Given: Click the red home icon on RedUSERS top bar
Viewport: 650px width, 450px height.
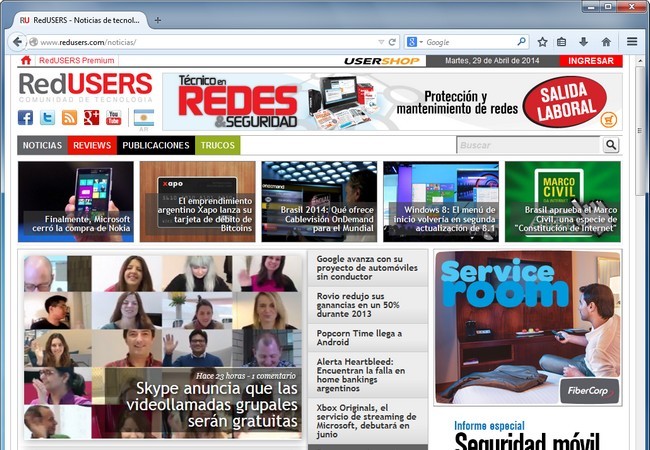Looking at the screenshot, I should [x=26, y=60].
